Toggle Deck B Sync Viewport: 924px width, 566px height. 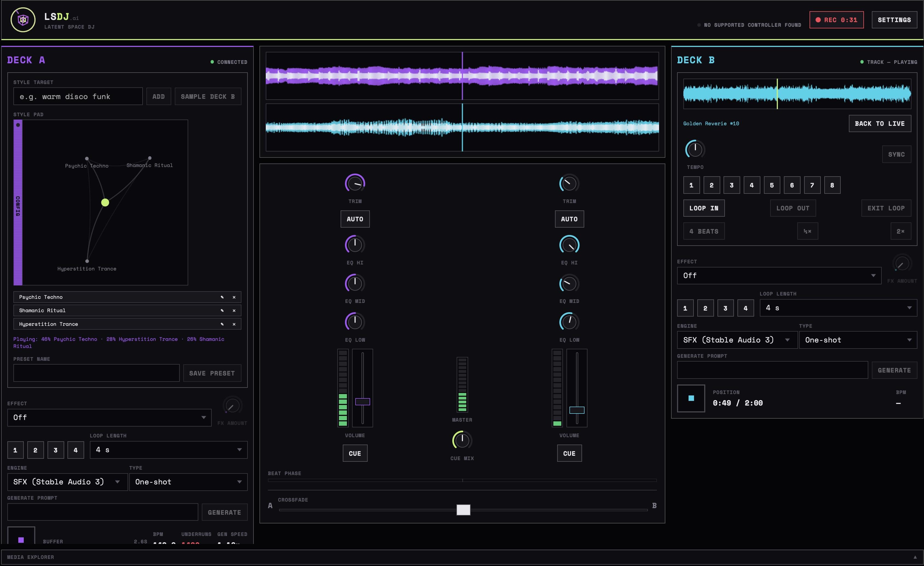897,154
